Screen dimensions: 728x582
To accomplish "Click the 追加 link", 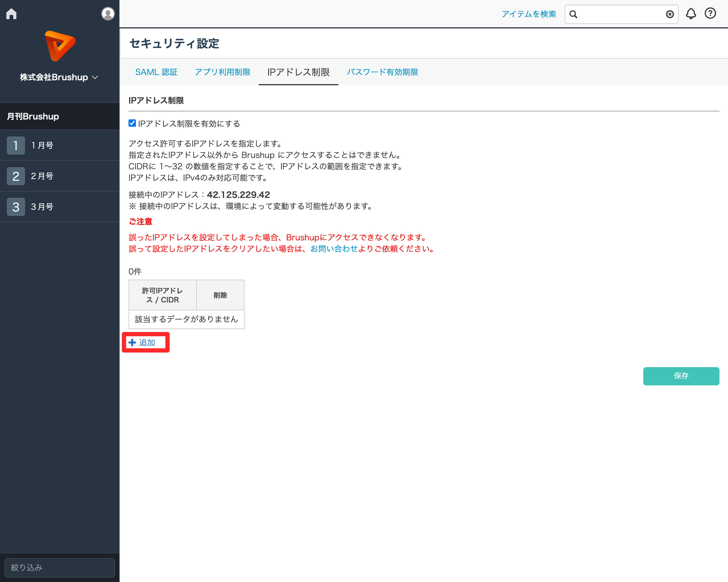I will pos(147,342).
